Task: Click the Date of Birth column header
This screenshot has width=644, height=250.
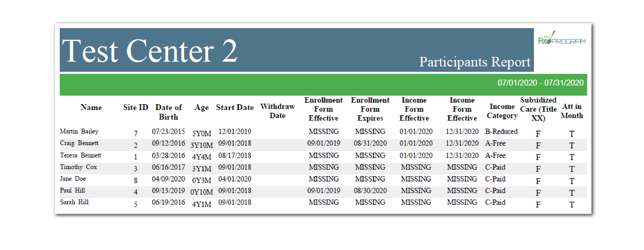Action: pyautogui.click(x=168, y=112)
